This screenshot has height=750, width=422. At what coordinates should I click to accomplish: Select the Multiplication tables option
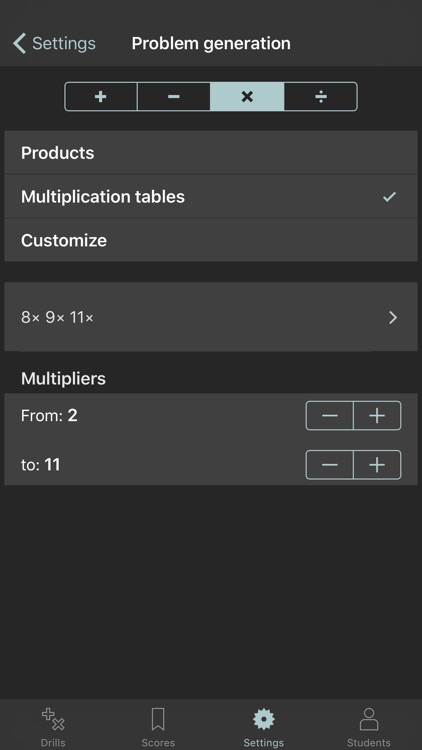pyautogui.click(x=211, y=197)
